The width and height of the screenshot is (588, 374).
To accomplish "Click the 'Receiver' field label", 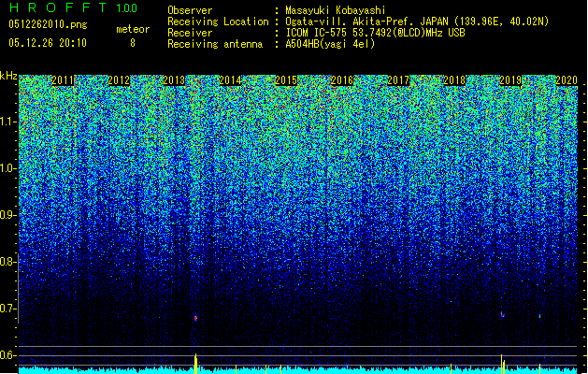I will [190, 33].
